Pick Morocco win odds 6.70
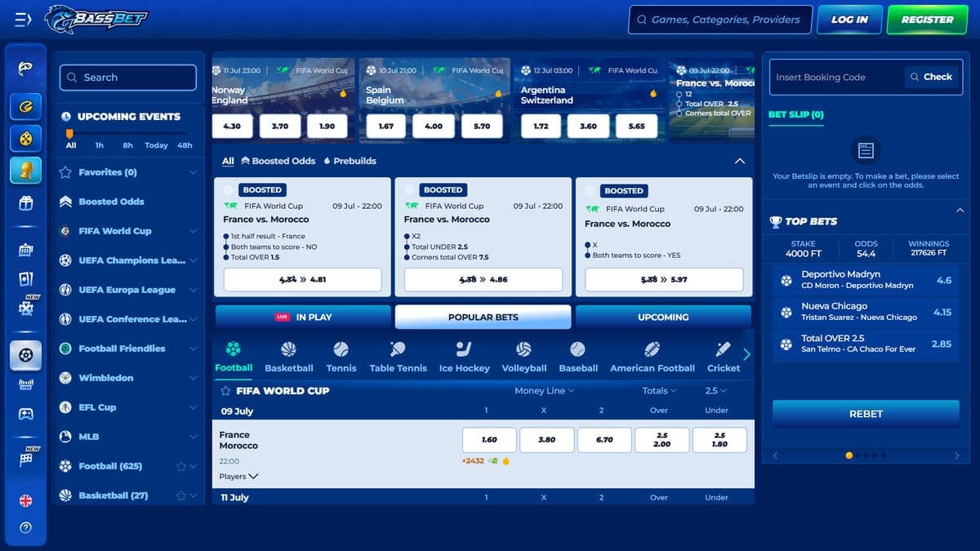 (x=604, y=439)
